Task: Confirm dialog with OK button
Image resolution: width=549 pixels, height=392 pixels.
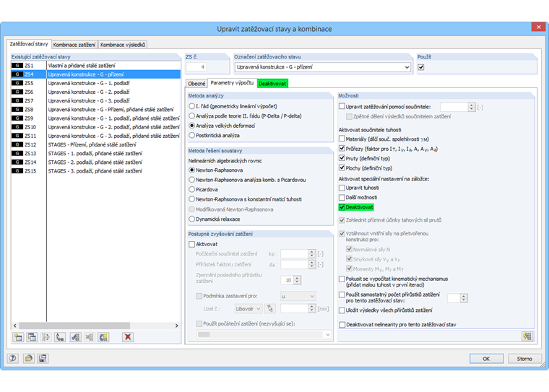Action: 486,359
